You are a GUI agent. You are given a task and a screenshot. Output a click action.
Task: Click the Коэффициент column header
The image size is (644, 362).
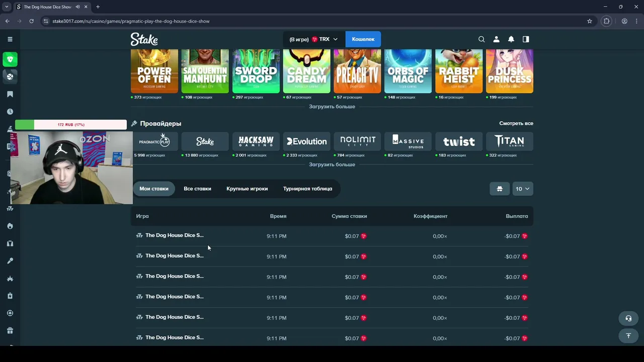pos(430,216)
